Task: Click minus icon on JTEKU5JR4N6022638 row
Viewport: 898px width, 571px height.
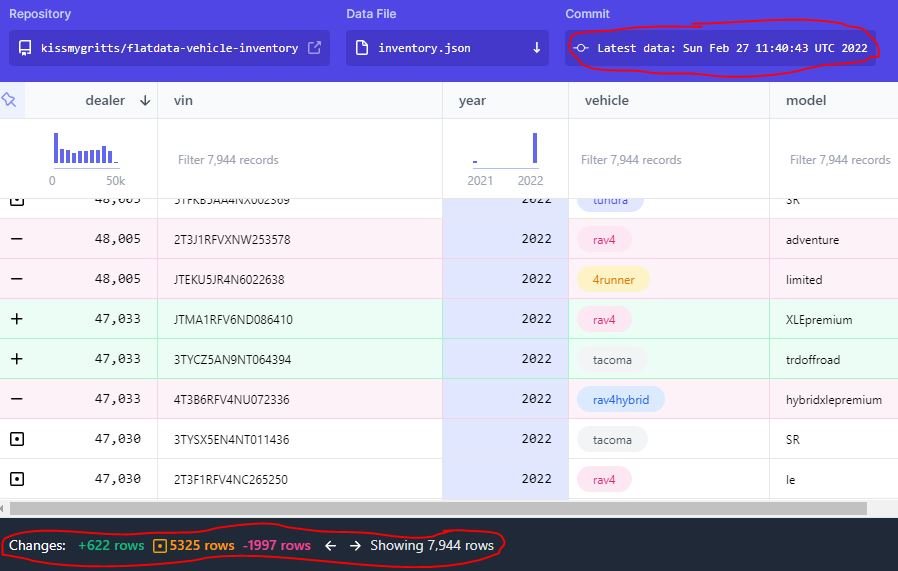Action: pyautogui.click(x=17, y=279)
